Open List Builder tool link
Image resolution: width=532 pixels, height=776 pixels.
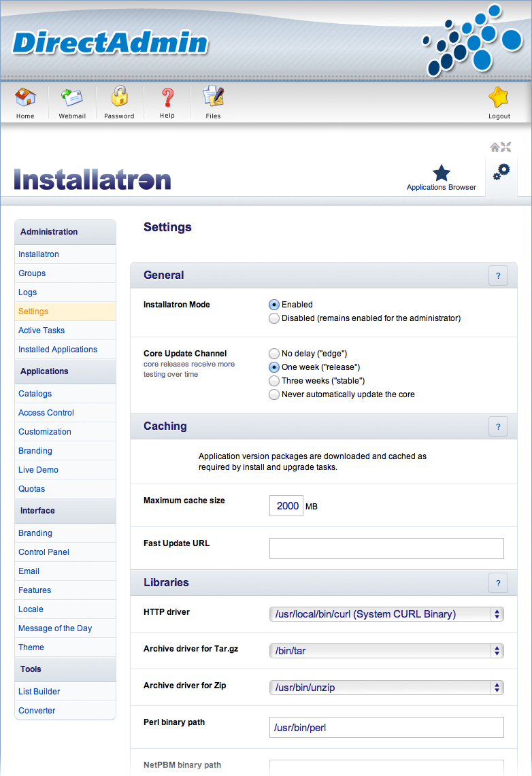click(65, 692)
